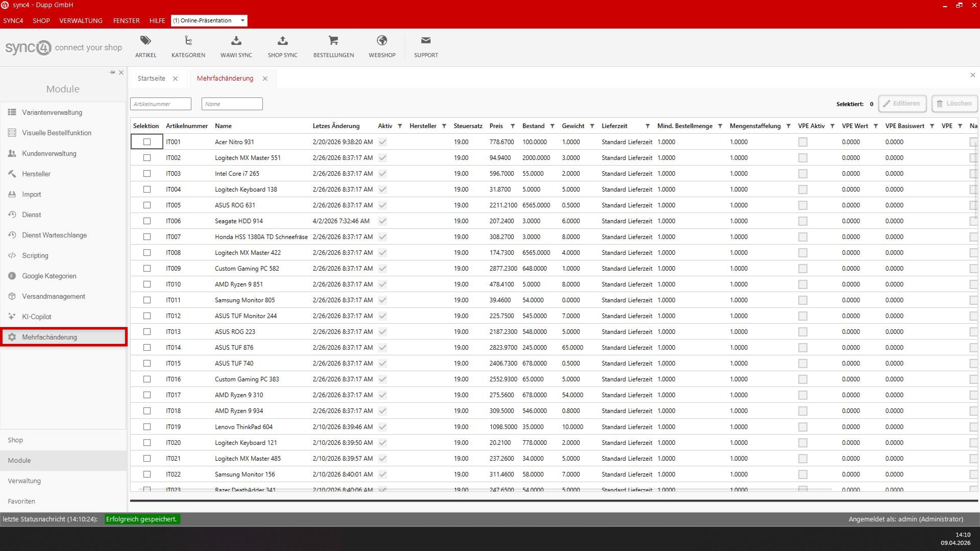The image size is (980, 551).
Task: Switch to the Startseite tab
Action: pyautogui.click(x=151, y=78)
